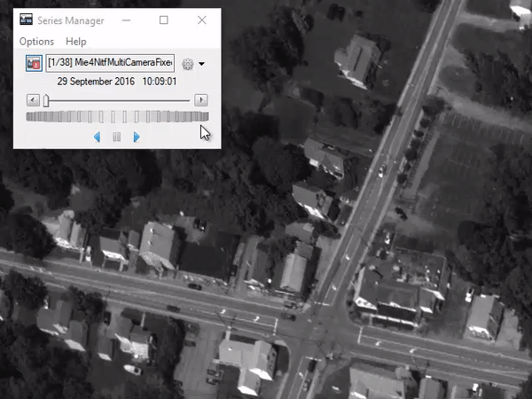Step forward with the slider's right arrow
532x399 pixels.
click(x=201, y=100)
